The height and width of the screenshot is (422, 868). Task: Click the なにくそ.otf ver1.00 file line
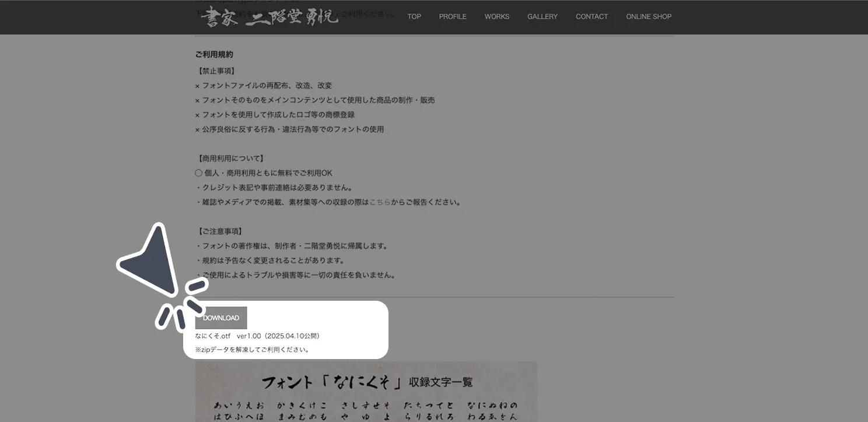[259, 336]
